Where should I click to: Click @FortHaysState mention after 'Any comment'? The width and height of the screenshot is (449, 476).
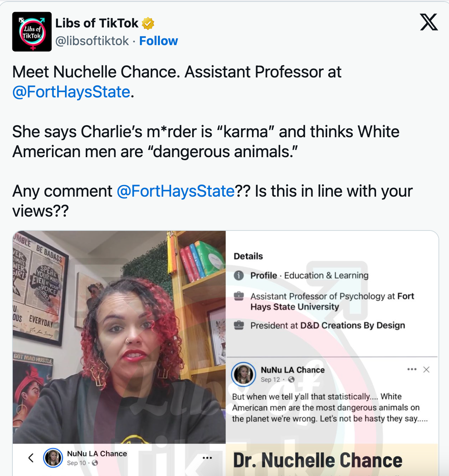(176, 191)
